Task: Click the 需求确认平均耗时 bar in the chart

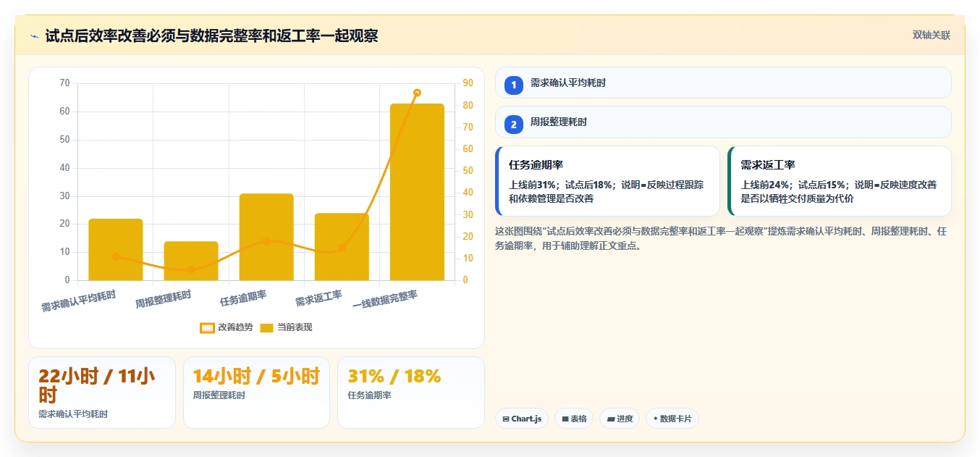Action: [x=116, y=249]
